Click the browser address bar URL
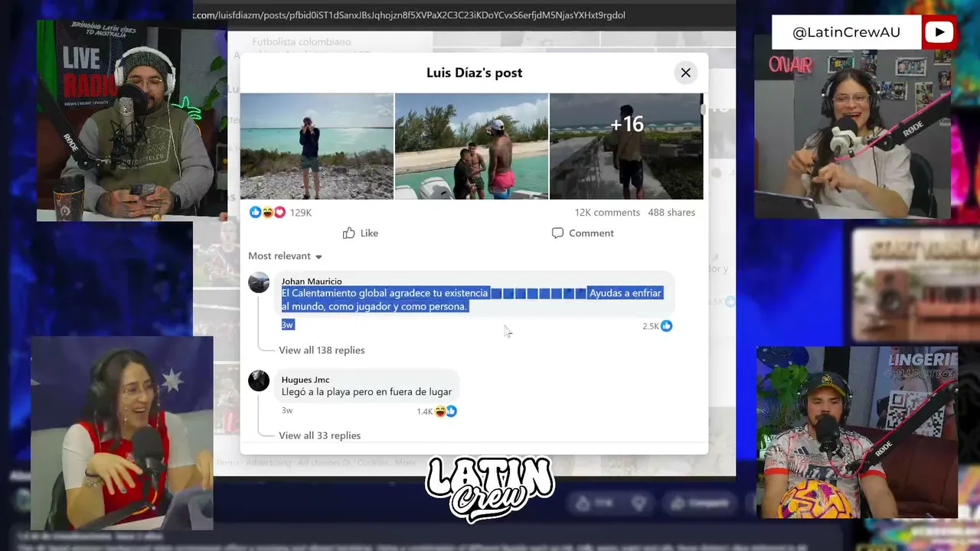 coord(410,15)
